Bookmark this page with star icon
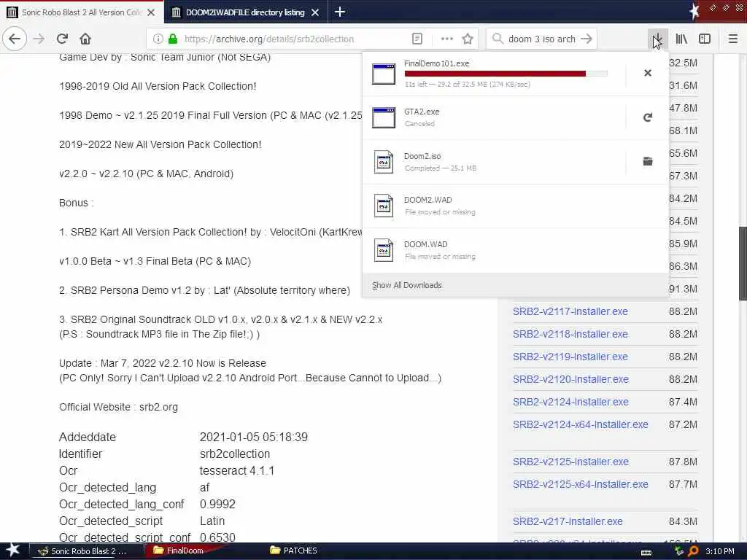The height and width of the screenshot is (560, 747). (468, 39)
